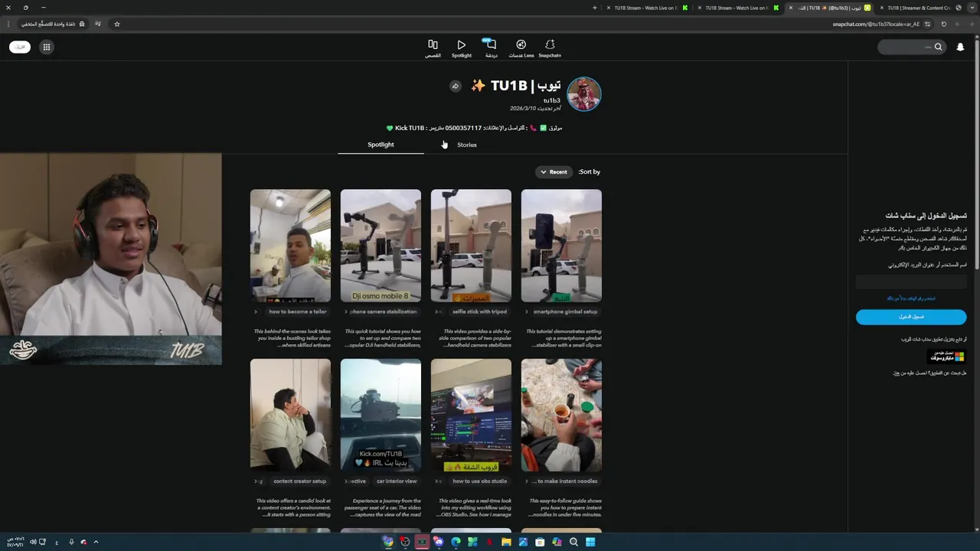Focus the Snapchat search field
The height and width of the screenshot is (551, 980).
[910, 47]
